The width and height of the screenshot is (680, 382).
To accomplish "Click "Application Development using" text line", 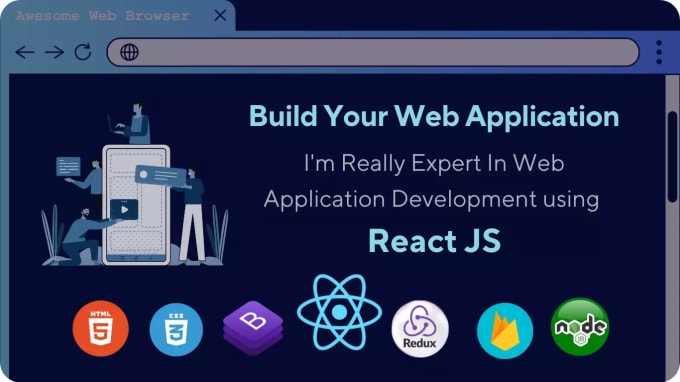I will [432, 199].
